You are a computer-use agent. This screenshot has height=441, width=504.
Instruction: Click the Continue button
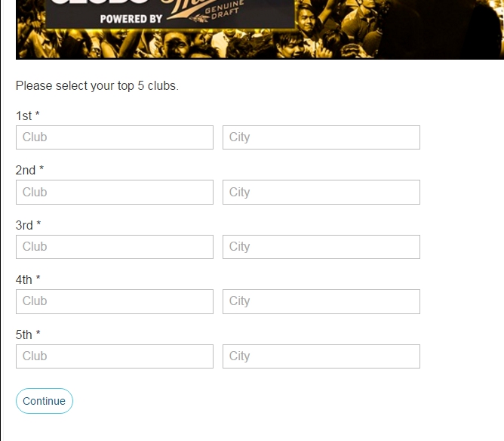coord(45,401)
